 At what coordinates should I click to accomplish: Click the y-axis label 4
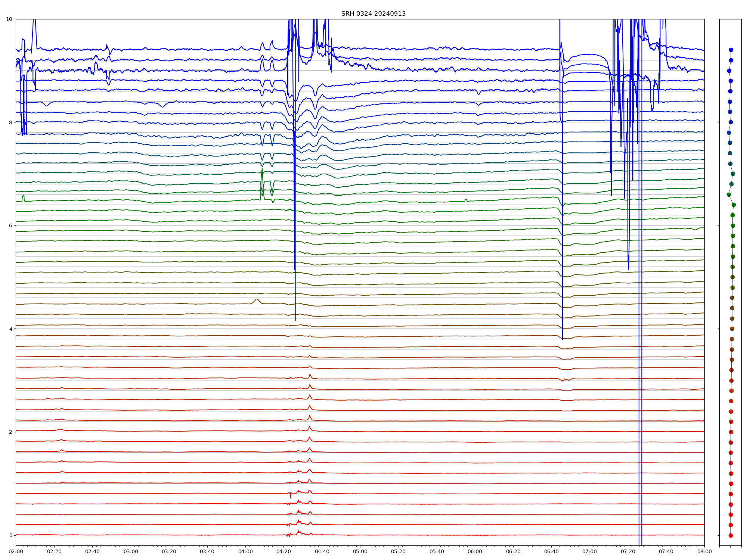pyautogui.click(x=10, y=329)
